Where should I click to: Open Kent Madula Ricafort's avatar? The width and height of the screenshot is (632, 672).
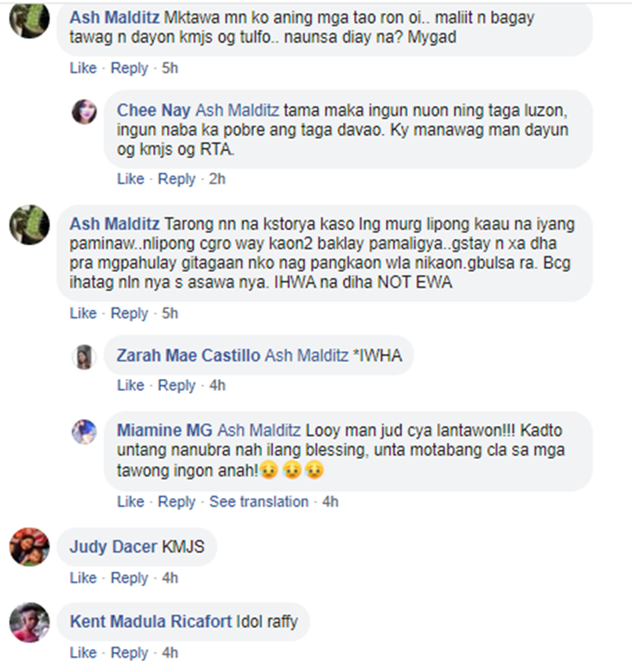[x=29, y=622]
